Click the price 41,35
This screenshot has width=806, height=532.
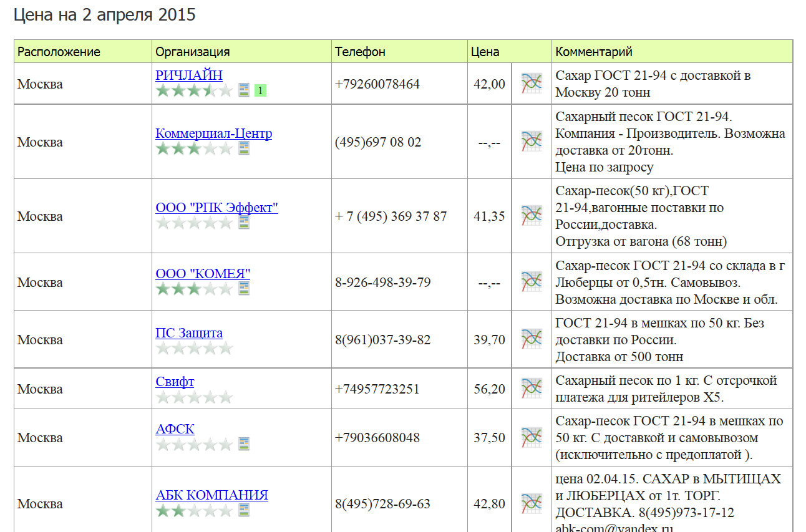pyautogui.click(x=490, y=216)
